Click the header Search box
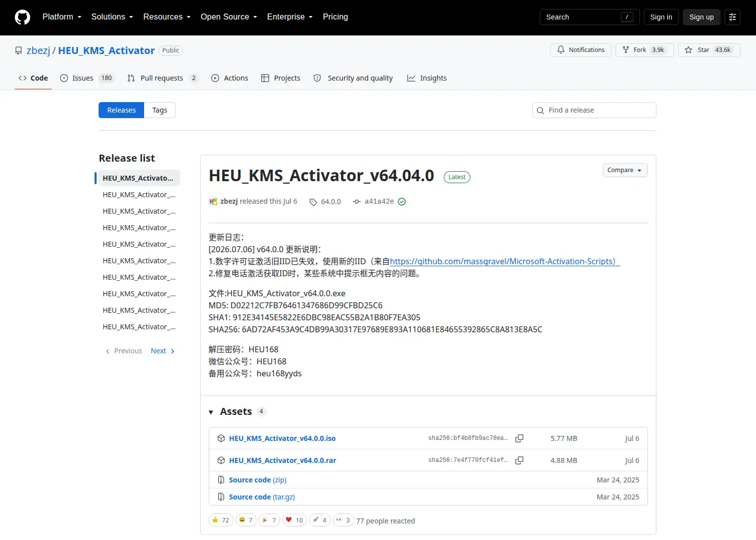Viewport: 756px width, 540px height. (589, 17)
